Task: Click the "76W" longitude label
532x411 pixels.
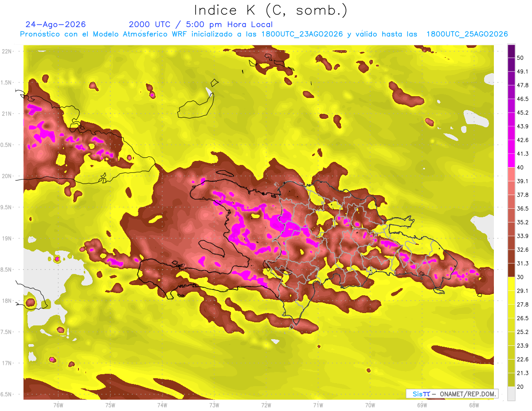Action: (58, 405)
